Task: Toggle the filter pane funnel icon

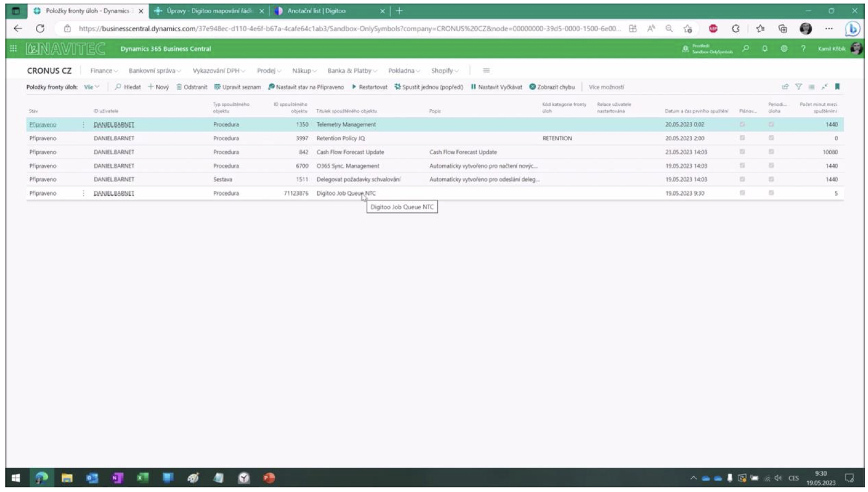Action: click(798, 87)
